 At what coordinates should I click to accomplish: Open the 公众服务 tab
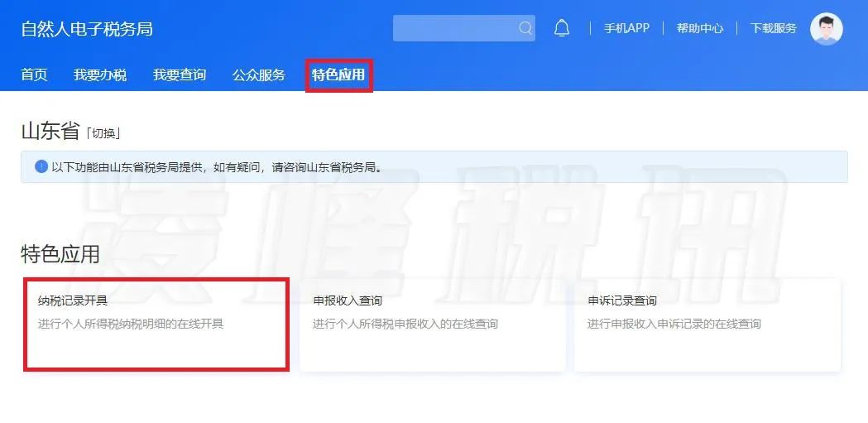point(258,75)
